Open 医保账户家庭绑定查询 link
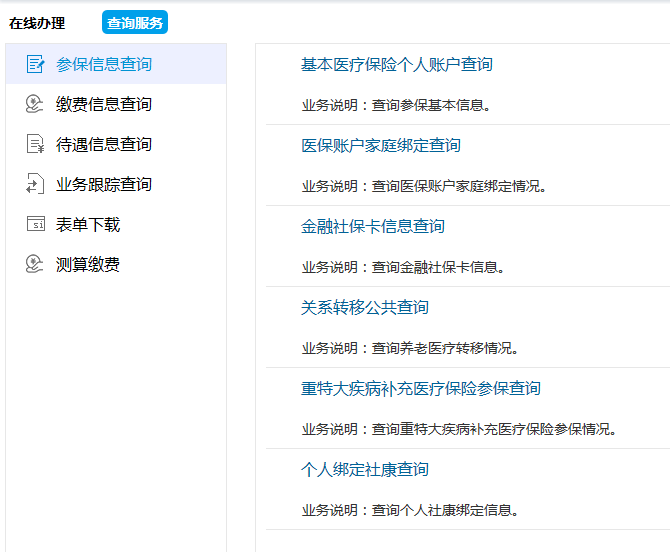Image resolution: width=670 pixels, height=552 pixels. coord(381,145)
